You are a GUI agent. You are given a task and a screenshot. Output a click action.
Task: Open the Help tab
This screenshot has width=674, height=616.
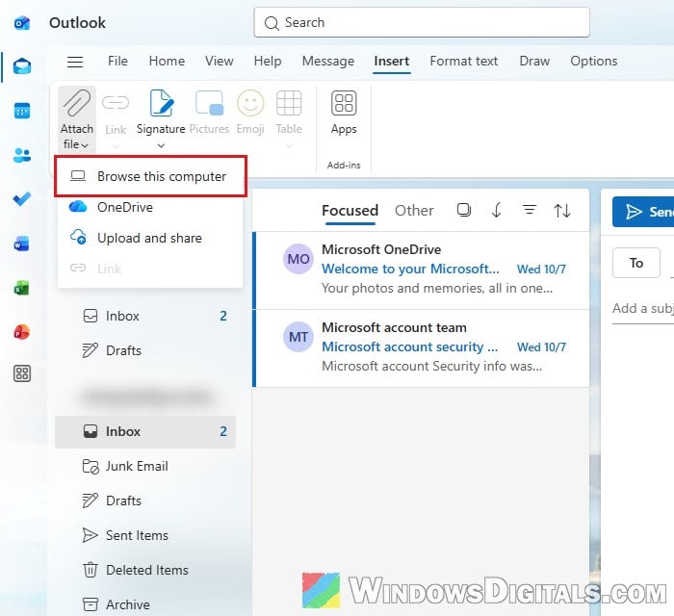268,61
